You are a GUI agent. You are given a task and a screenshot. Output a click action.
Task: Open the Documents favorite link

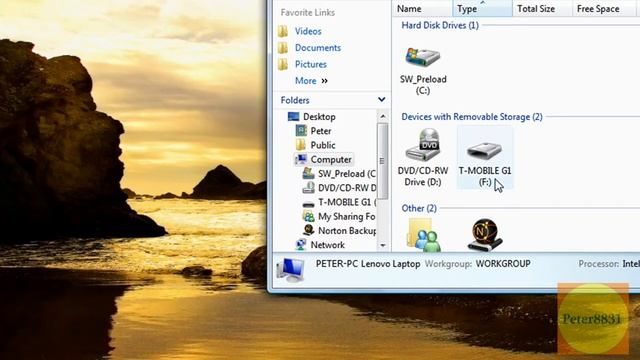318,48
